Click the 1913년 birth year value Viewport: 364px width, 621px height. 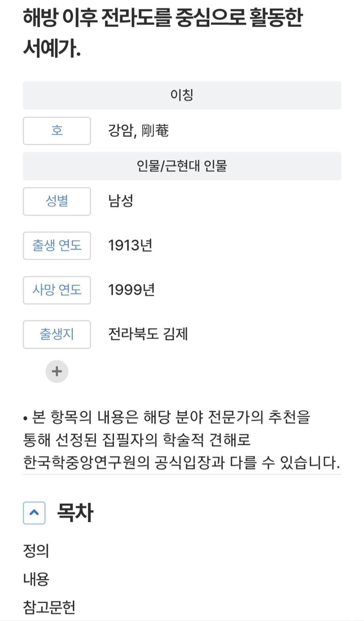[130, 246]
